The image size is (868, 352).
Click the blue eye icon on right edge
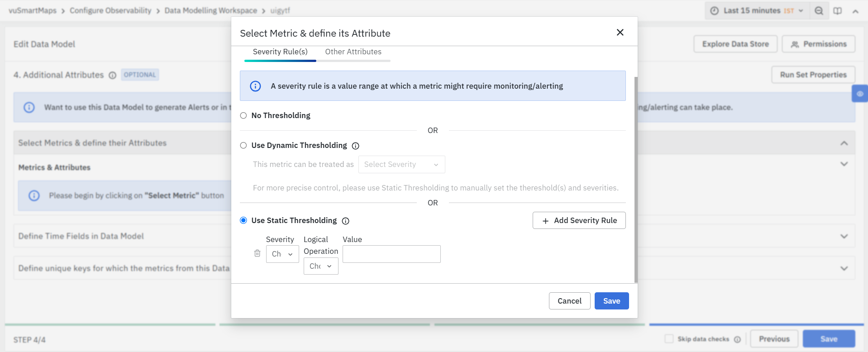coord(860,94)
